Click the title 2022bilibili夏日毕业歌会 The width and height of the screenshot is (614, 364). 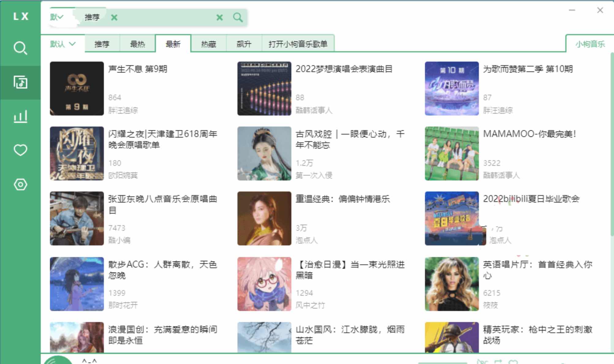(531, 199)
